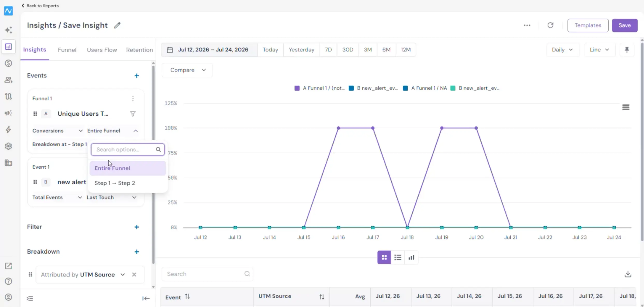This screenshot has height=307, width=644.
Task: Open the Line chart type dropdown
Action: 600,50
